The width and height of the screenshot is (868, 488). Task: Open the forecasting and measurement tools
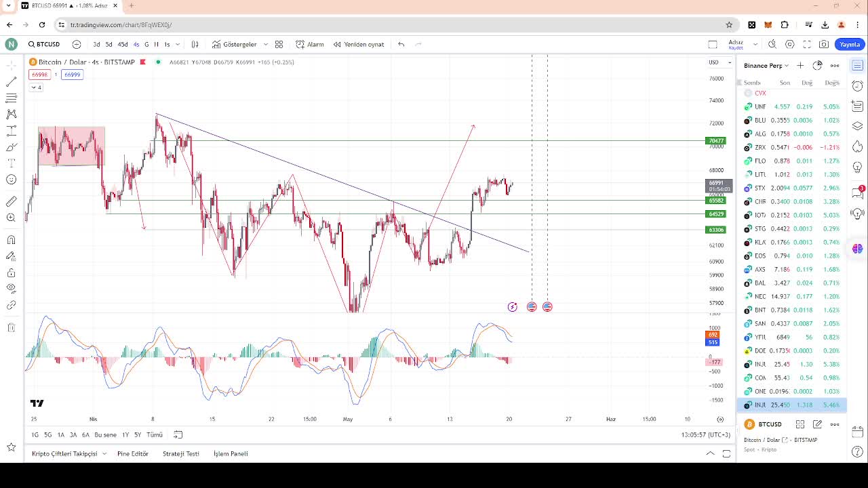[11, 131]
